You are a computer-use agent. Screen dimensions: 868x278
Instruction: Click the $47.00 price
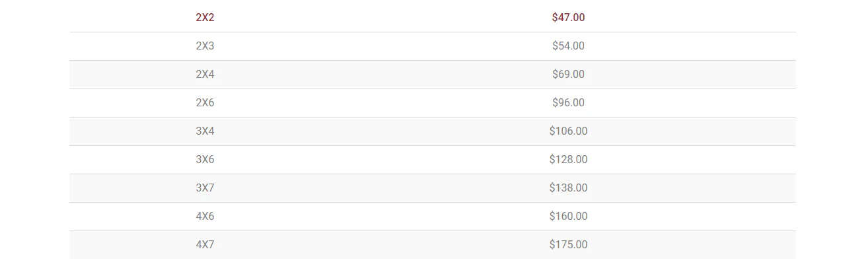(568, 18)
